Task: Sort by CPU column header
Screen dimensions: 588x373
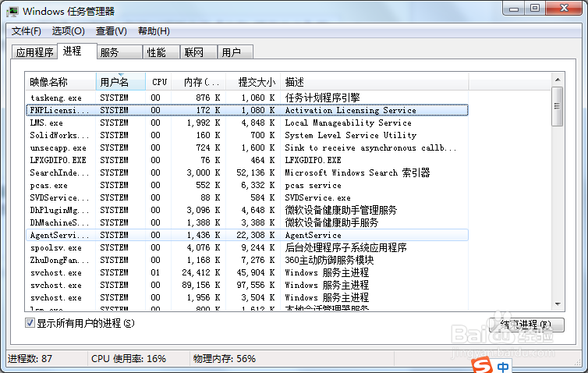Action: [158, 82]
